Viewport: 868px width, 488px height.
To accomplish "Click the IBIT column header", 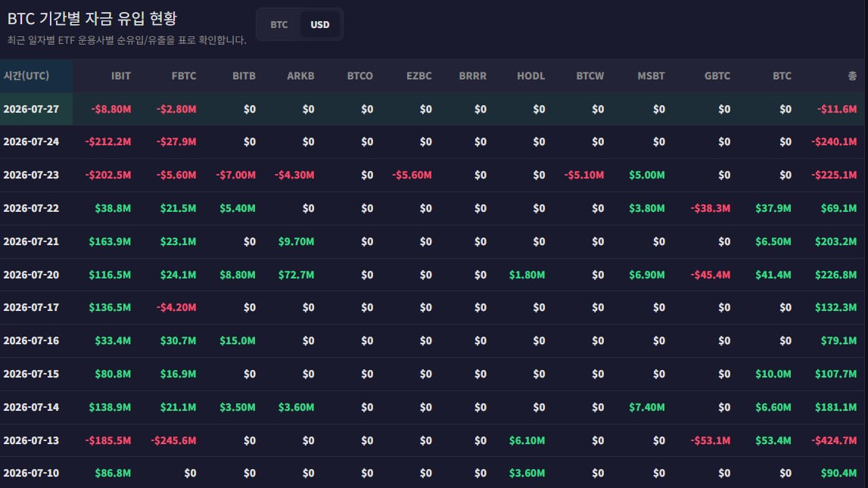I will (x=120, y=76).
